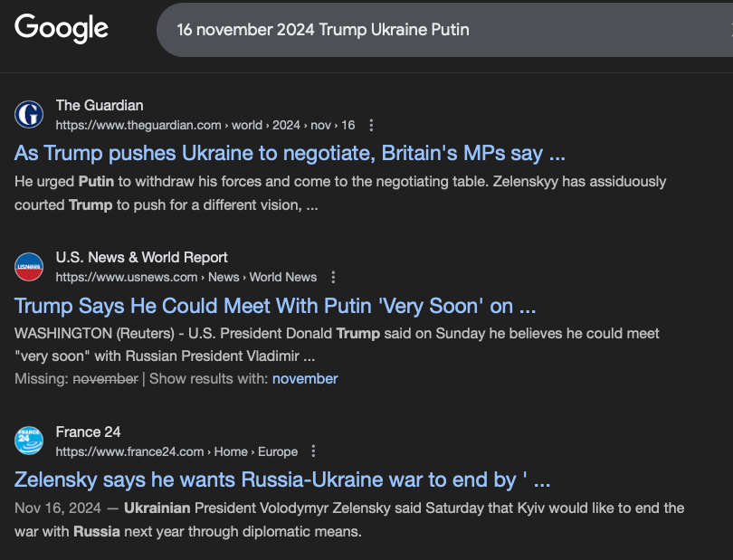Open three-dot menu for U.S. News result
This screenshot has width=733, height=560.
pyautogui.click(x=333, y=277)
